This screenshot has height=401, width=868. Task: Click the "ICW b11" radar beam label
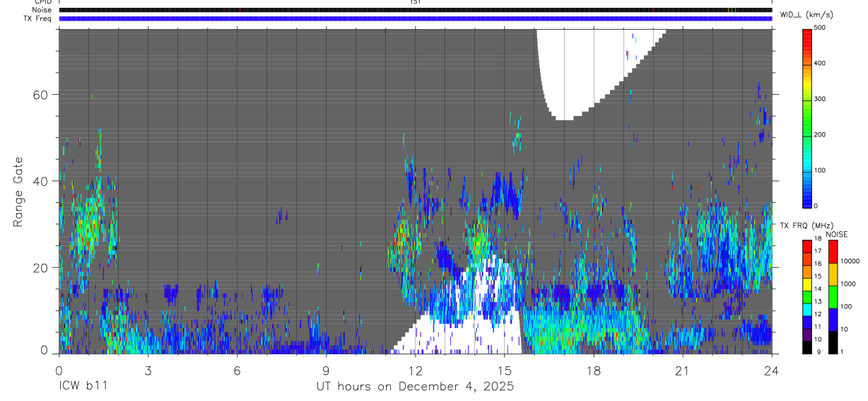tap(83, 387)
